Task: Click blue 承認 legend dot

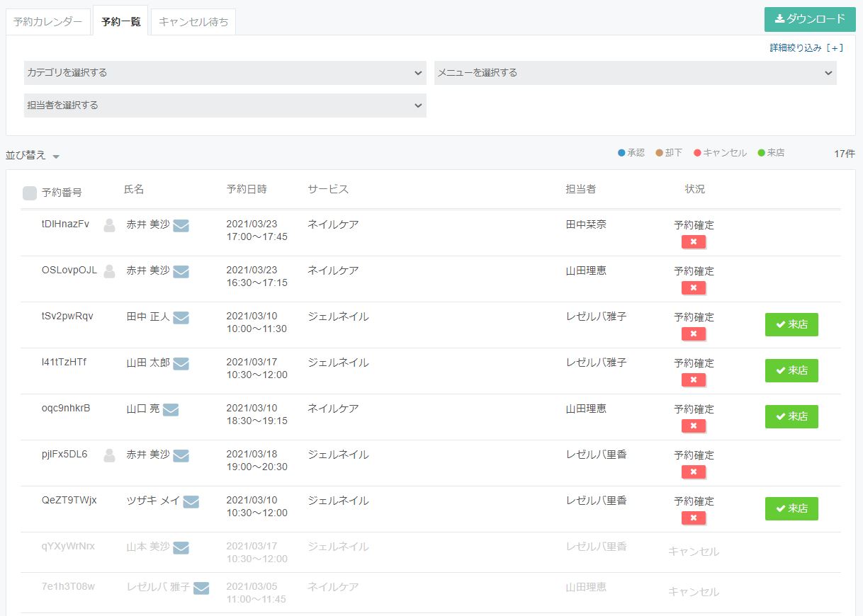Action: tap(621, 153)
